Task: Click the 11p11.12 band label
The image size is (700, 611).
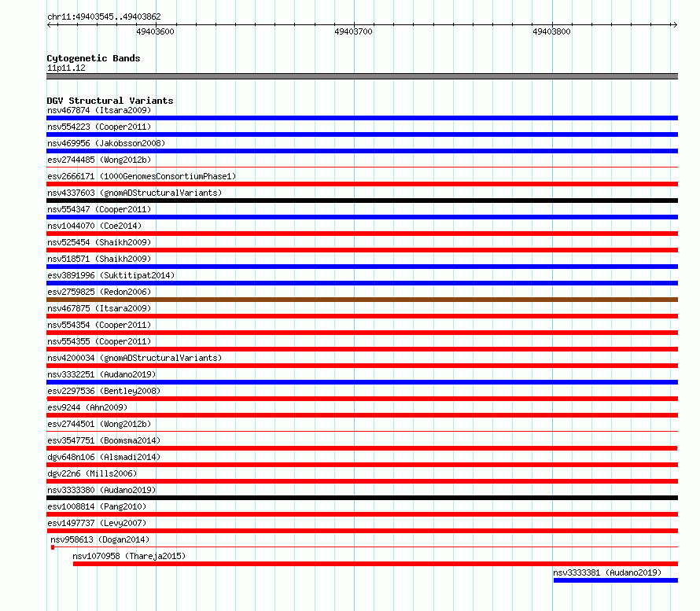Action: (66, 68)
